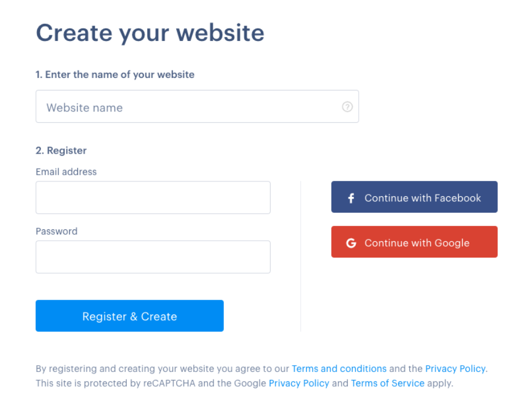Click the Password field label
Viewport: 532px width, 401px height.
pyautogui.click(x=56, y=231)
